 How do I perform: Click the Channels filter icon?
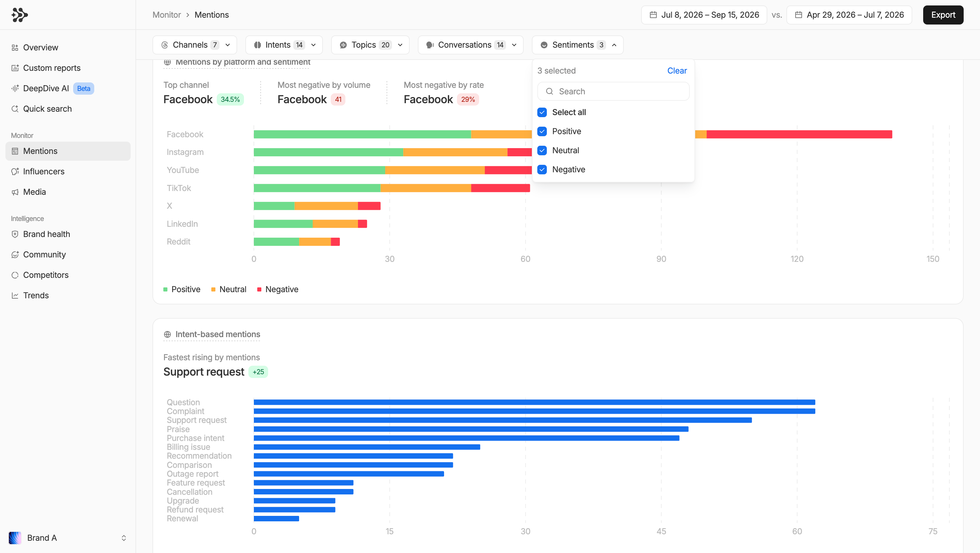pos(165,45)
